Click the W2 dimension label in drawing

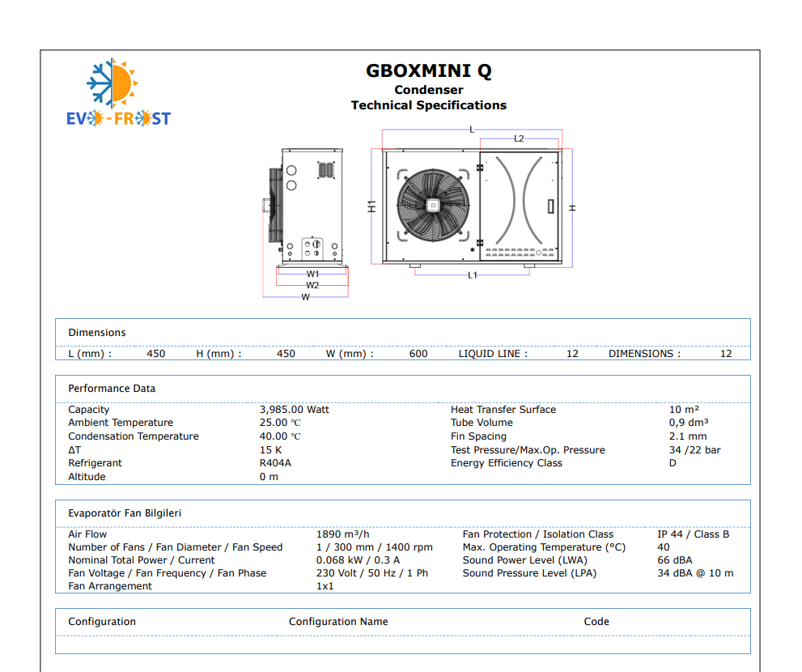312,286
